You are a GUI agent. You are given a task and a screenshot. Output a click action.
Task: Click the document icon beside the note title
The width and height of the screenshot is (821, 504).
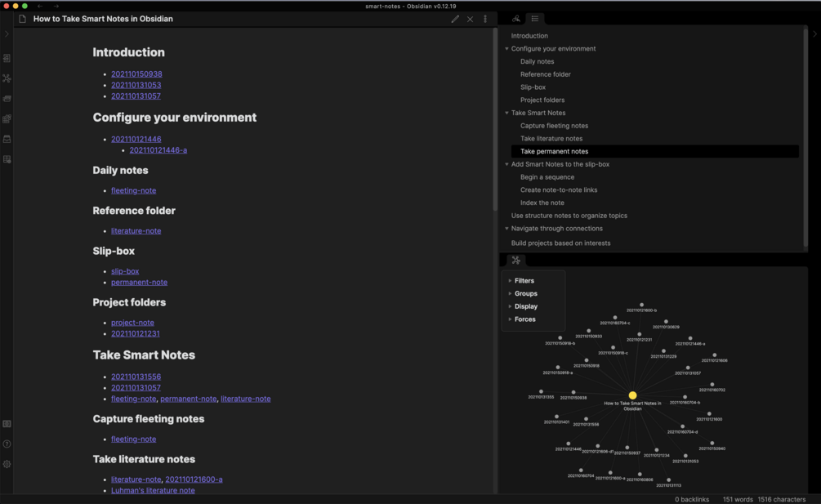coord(22,19)
